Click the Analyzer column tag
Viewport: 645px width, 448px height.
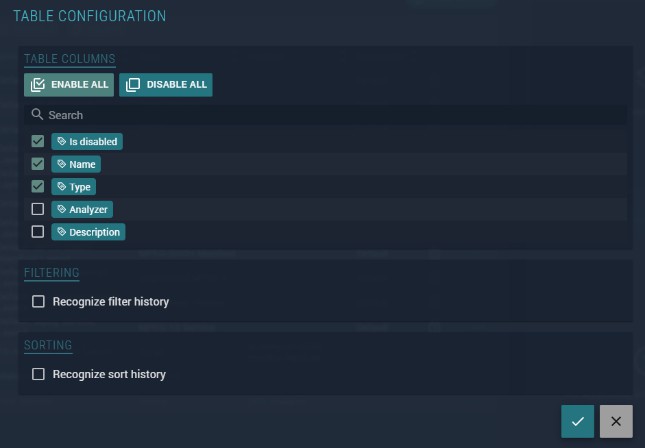coord(82,209)
